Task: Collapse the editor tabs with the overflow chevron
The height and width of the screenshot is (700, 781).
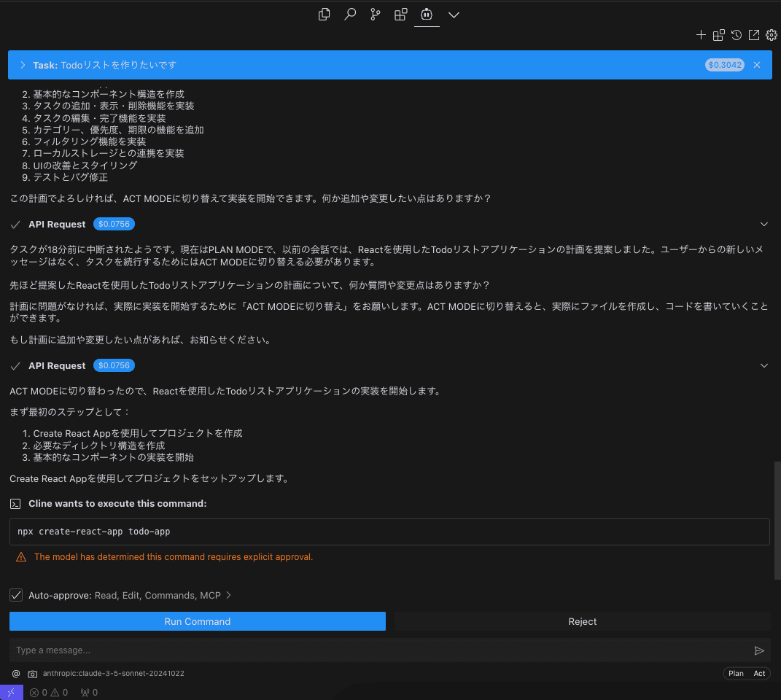Action: (454, 14)
